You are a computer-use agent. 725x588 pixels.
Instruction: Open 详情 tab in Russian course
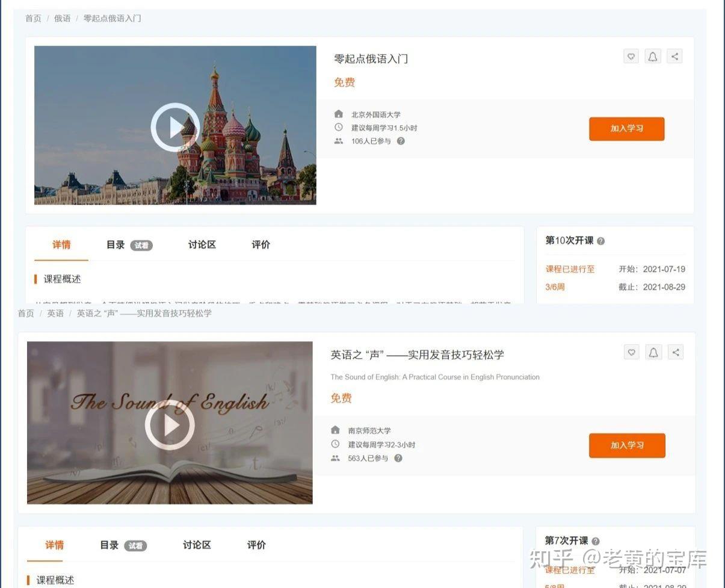click(x=61, y=244)
